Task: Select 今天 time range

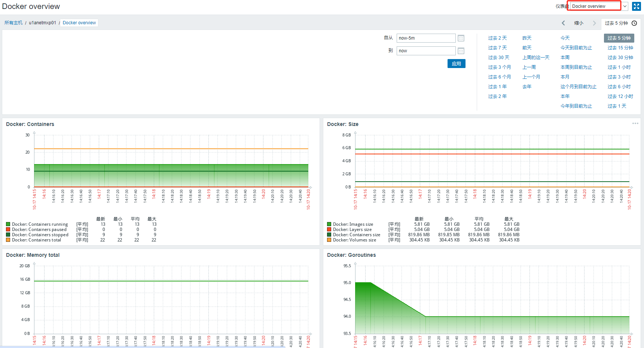Action: [x=565, y=38]
